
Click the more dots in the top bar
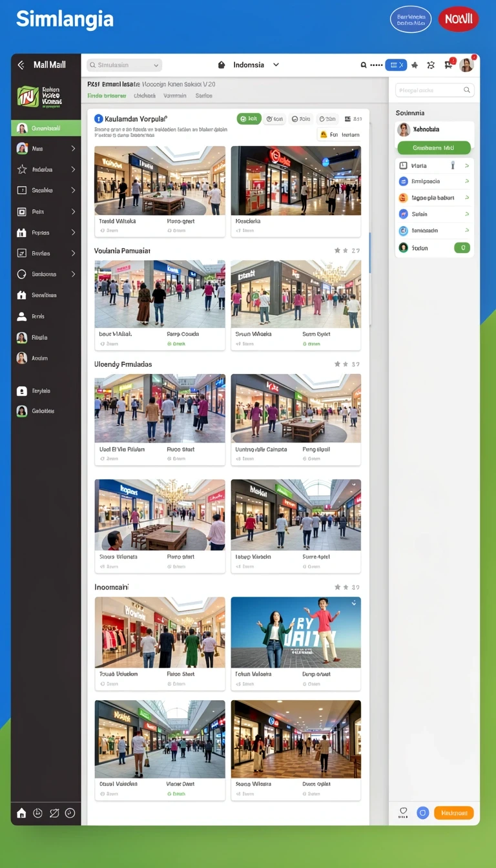coord(377,65)
